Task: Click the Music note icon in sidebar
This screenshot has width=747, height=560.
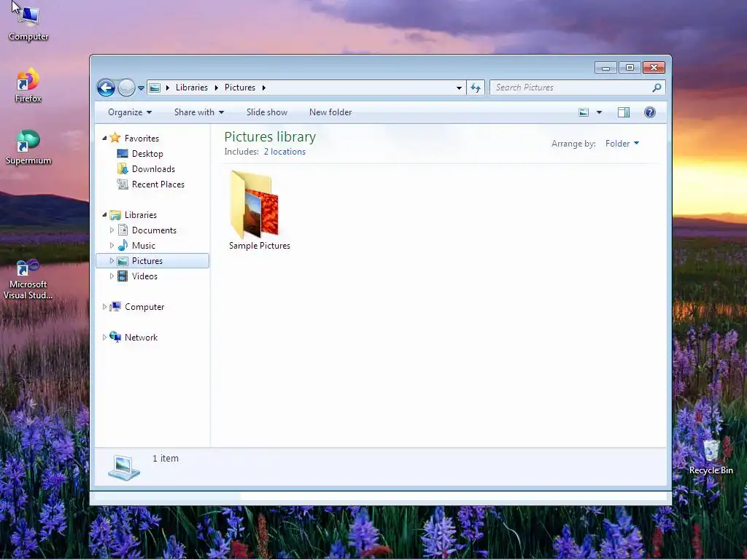Action: point(123,245)
